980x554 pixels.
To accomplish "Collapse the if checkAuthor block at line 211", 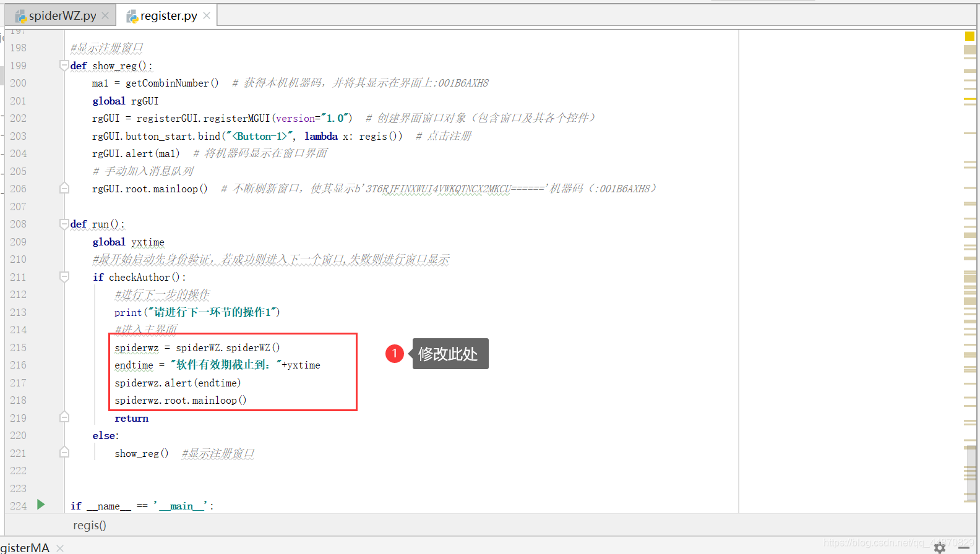I will click(x=64, y=276).
